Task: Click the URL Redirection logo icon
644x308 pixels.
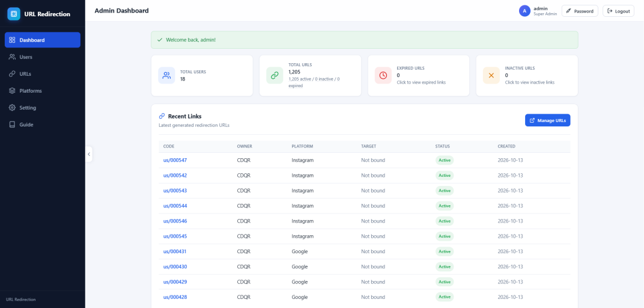Action: (14, 14)
